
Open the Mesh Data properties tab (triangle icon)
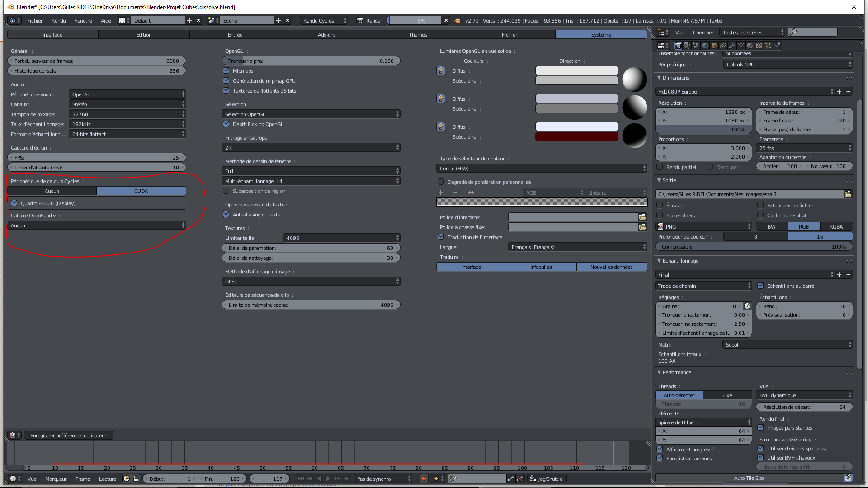point(741,46)
